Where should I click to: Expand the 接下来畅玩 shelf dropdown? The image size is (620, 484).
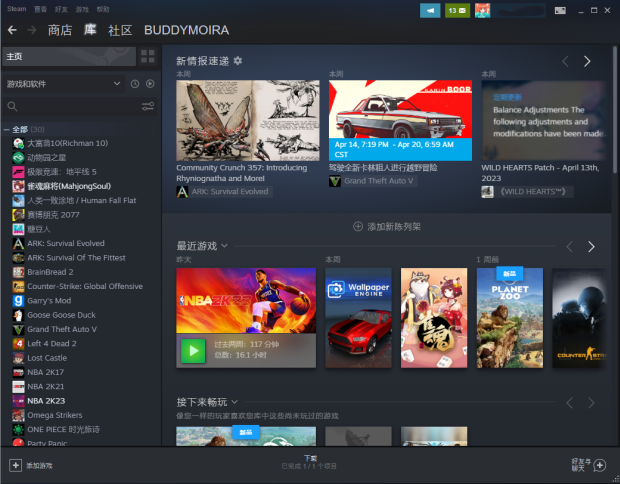click(234, 402)
